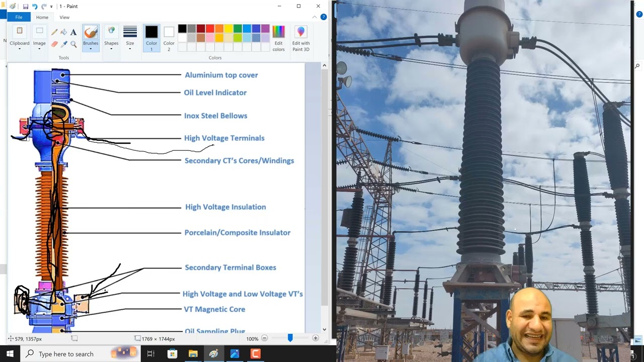Activate Color 2 background selector

click(169, 38)
